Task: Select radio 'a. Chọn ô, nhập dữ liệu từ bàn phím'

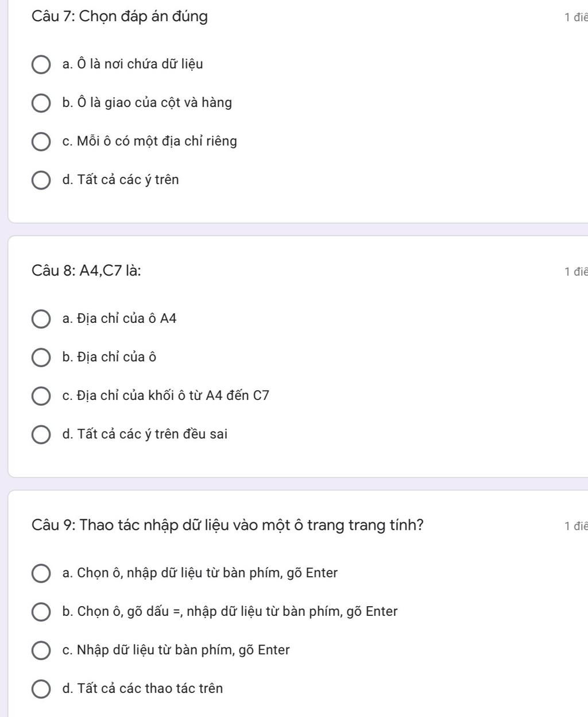Action: (40, 573)
